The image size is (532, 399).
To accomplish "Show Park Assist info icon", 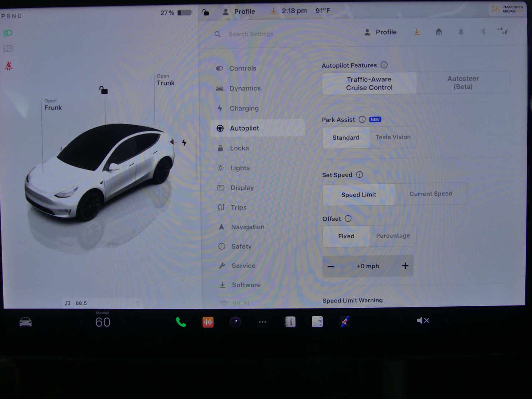I will coord(362,119).
